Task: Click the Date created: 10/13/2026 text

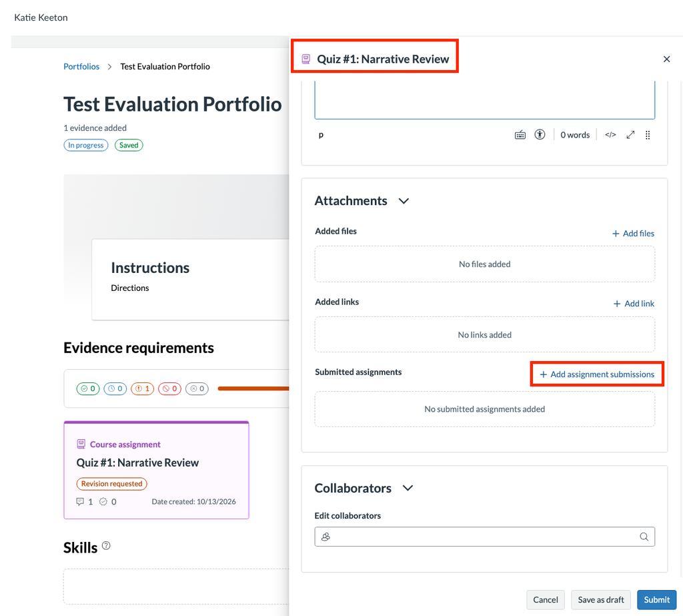Action: 194,502
